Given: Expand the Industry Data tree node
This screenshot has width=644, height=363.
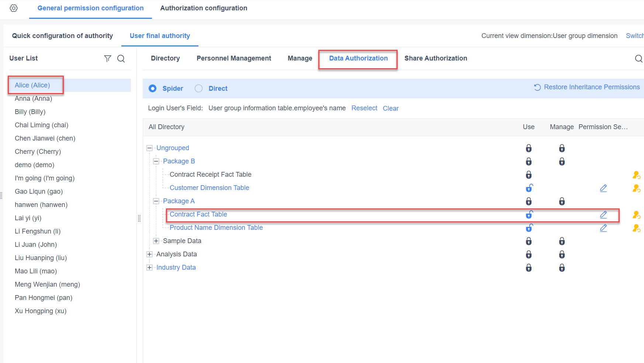Looking at the screenshot, I should pyautogui.click(x=149, y=267).
